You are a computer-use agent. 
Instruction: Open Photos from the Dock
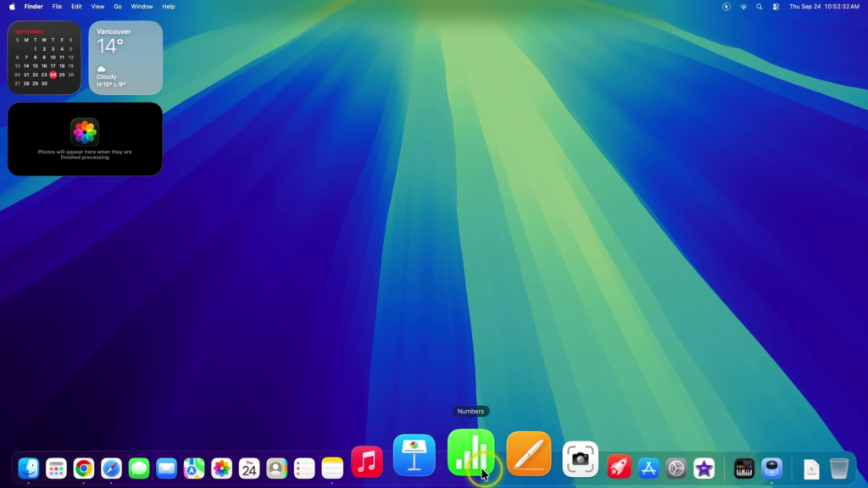pyautogui.click(x=221, y=469)
